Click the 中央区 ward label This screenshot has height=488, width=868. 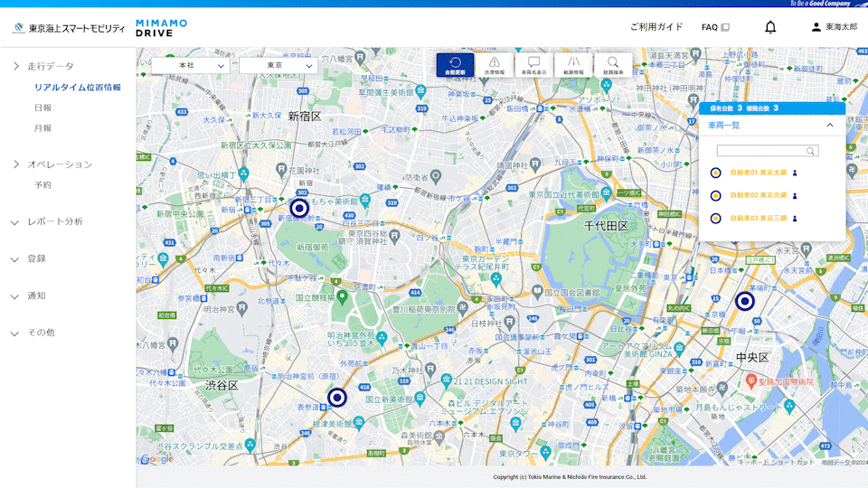751,358
